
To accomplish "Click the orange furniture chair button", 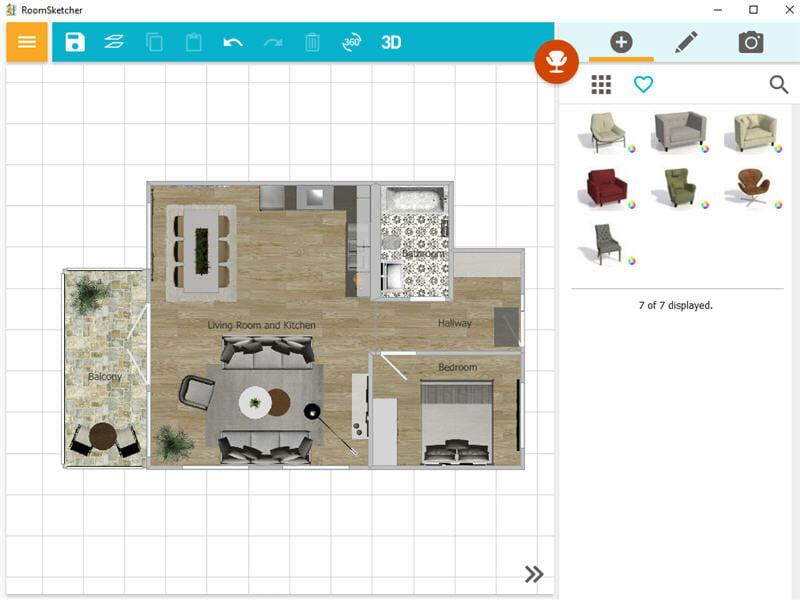I will click(x=554, y=62).
